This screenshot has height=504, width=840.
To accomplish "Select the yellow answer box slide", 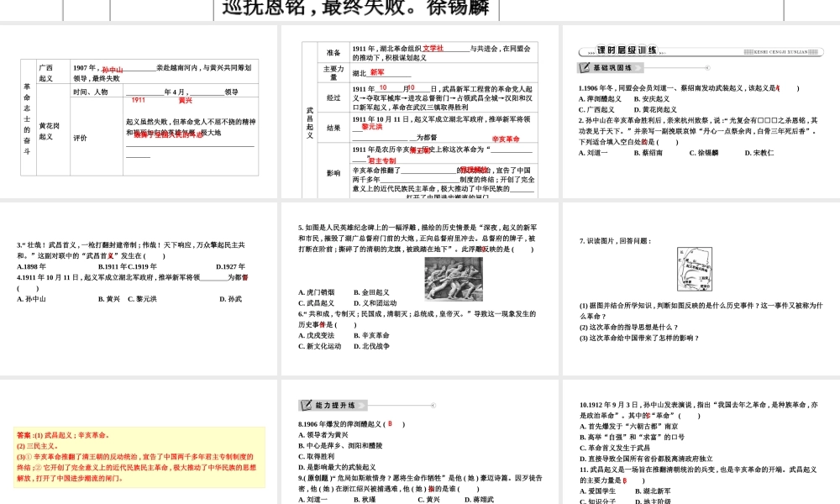I will tap(139, 442).
